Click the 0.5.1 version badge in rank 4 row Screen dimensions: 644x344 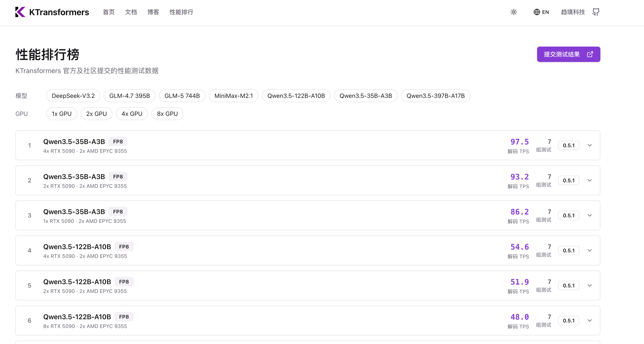569,250
